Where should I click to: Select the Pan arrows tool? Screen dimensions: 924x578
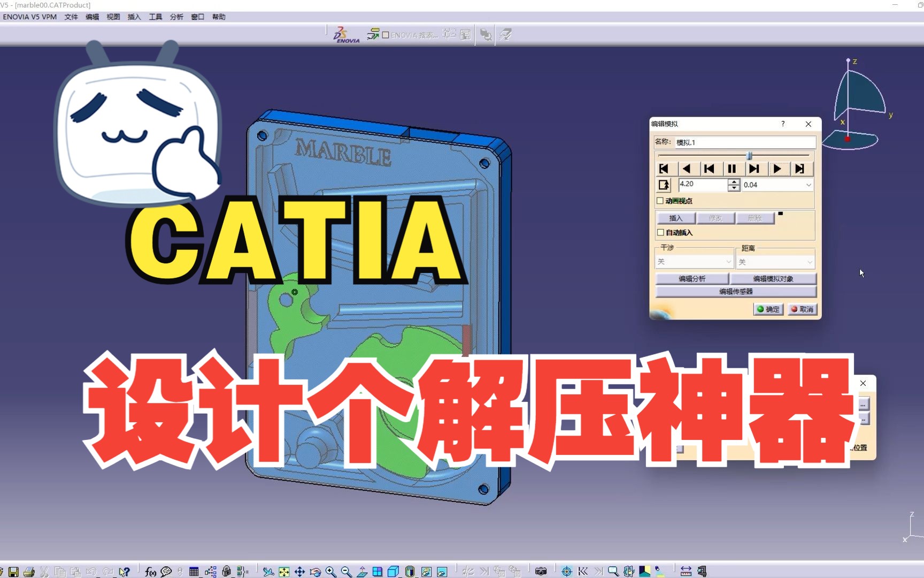299,572
